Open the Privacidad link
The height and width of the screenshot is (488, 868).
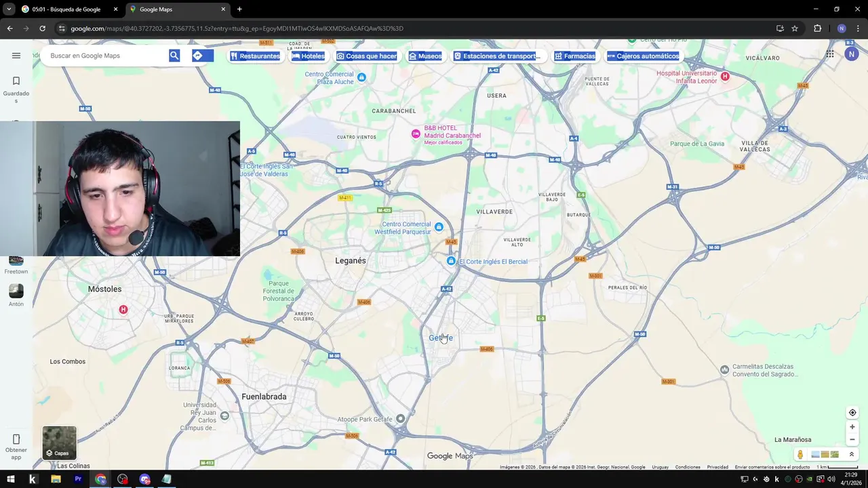click(717, 467)
